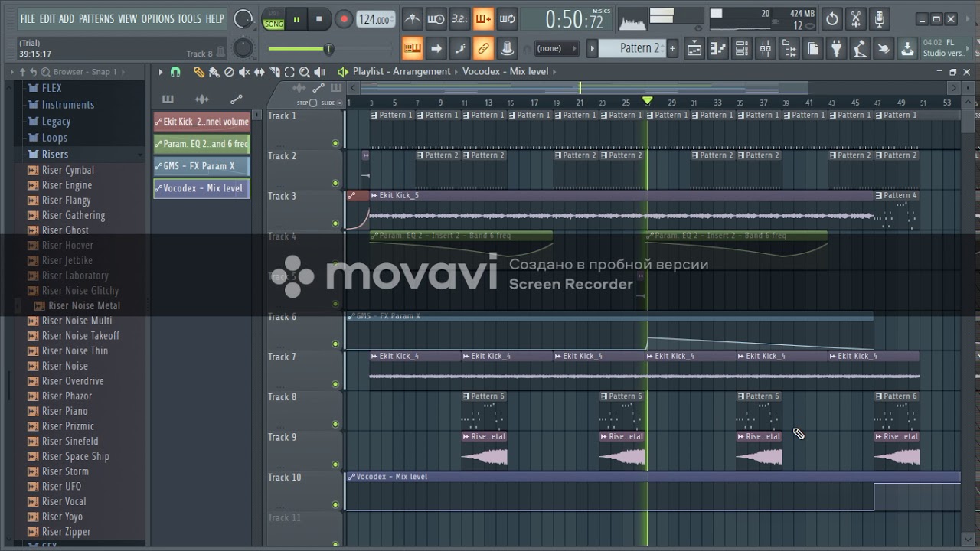The width and height of the screenshot is (980, 551).
Task: Open the mixer view icon
Action: coord(765,49)
